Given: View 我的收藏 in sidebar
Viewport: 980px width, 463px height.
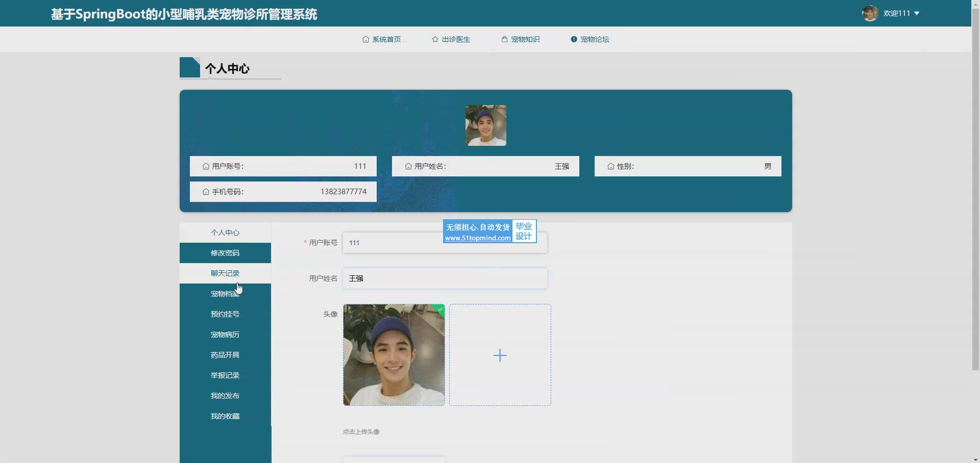Looking at the screenshot, I should coord(225,416).
